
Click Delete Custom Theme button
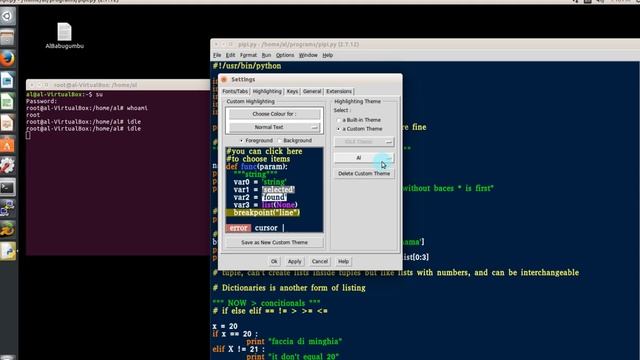pyautogui.click(x=364, y=173)
